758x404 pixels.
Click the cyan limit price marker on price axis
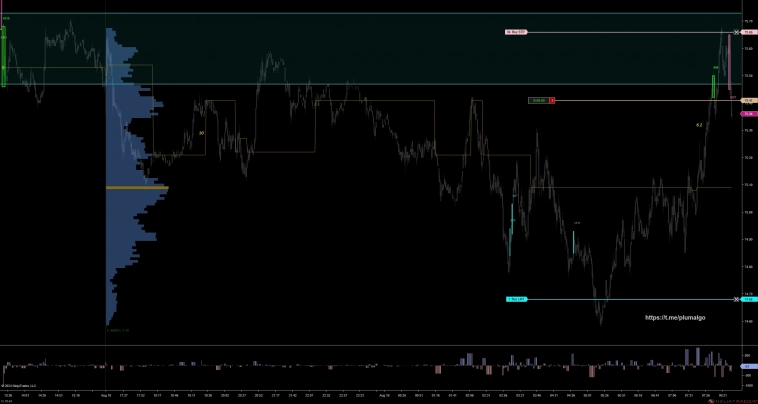[x=748, y=299]
